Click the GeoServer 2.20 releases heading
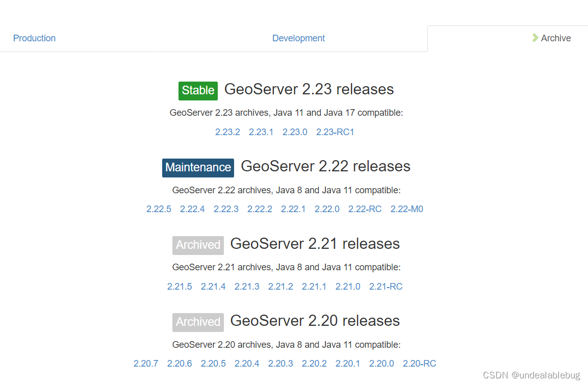Image resolution: width=588 pixels, height=385 pixels. pos(315,321)
